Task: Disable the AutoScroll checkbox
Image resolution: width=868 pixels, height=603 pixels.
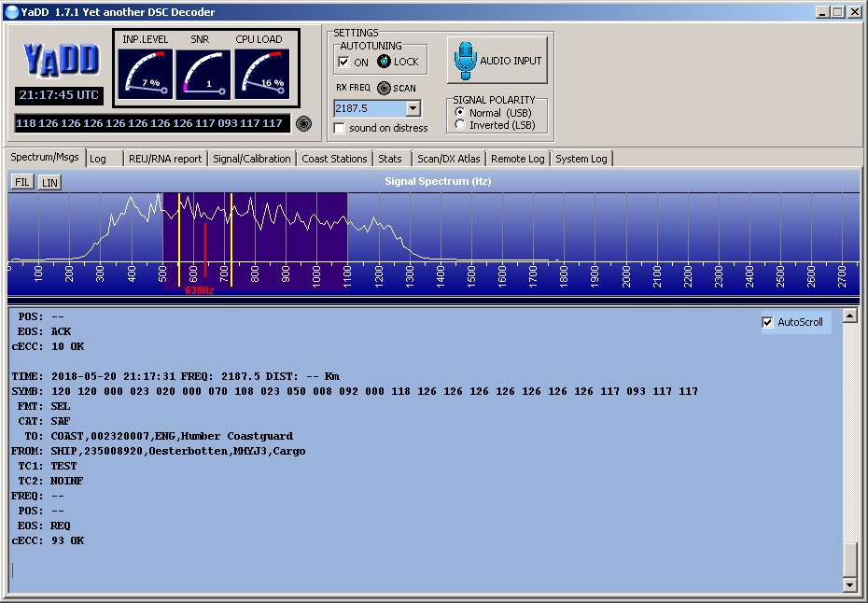Action: tap(768, 322)
